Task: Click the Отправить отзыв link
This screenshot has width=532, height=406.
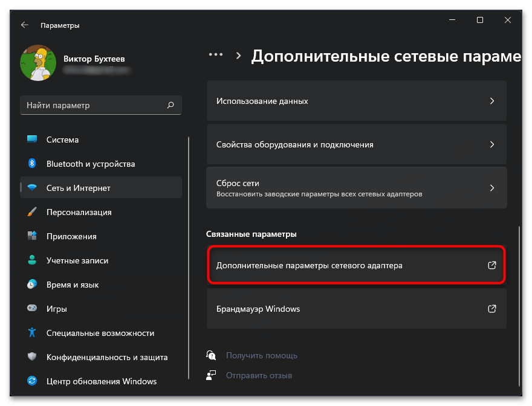Action: click(x=259, y=375)
